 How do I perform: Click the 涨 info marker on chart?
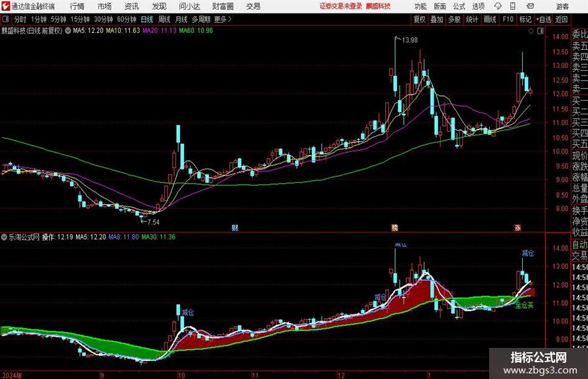518,227
